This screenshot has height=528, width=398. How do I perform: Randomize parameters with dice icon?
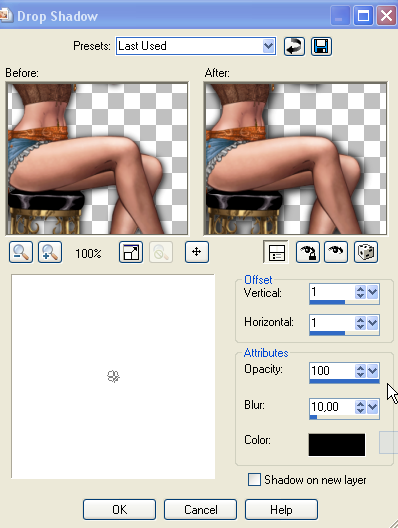pyautogui.click(x=366, y=252)
